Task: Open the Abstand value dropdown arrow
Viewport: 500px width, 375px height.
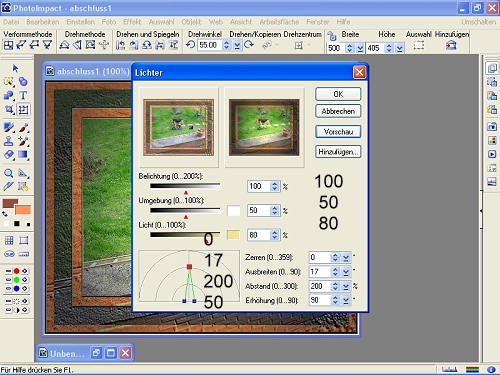Action: pos(346,286)
